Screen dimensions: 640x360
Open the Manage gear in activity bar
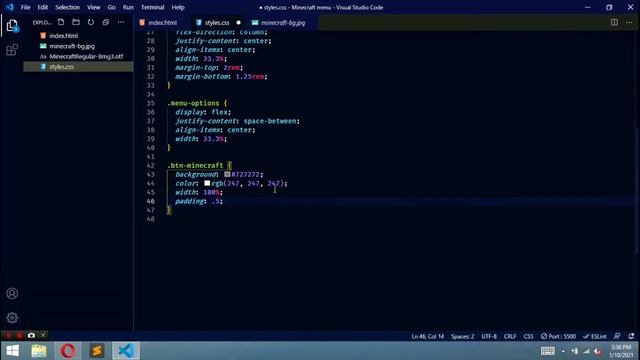[x=12, y=318]
